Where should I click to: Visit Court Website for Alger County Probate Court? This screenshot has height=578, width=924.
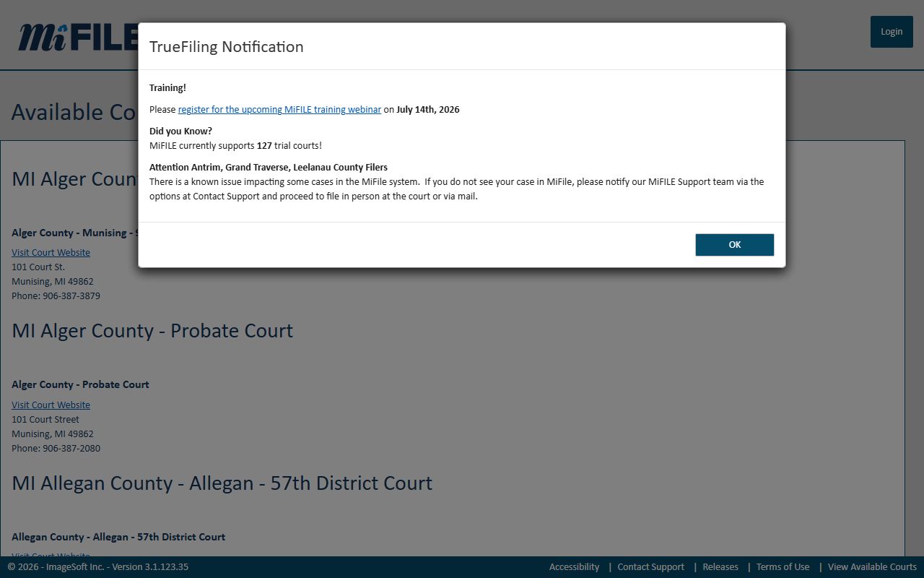click(x=51, y=405)
